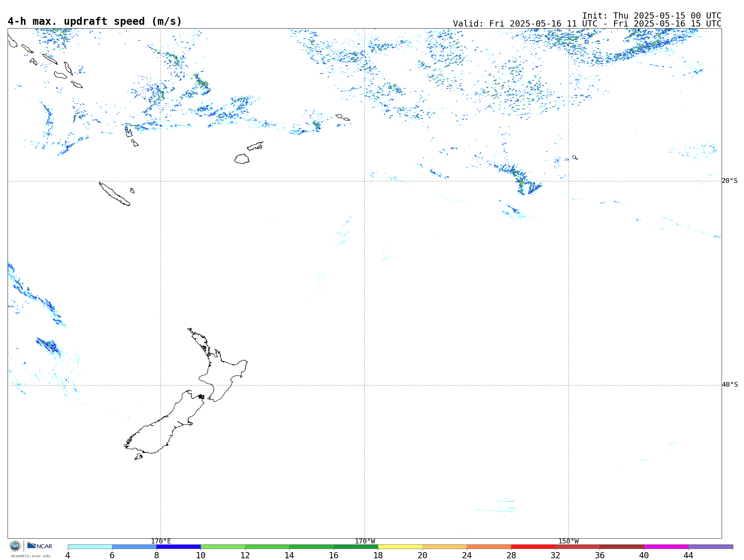Click the light blue 6-8 colorbar segment
744x560 pixels.
click(134, 547)
